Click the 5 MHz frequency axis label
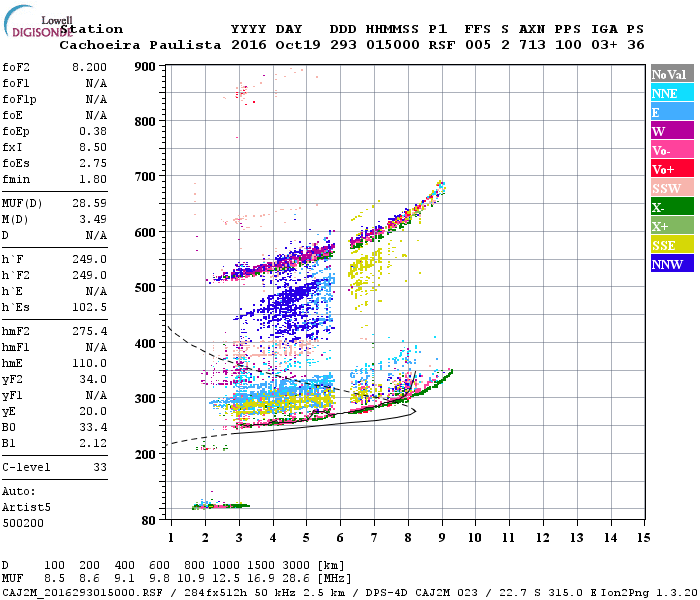 pos(306,538)
